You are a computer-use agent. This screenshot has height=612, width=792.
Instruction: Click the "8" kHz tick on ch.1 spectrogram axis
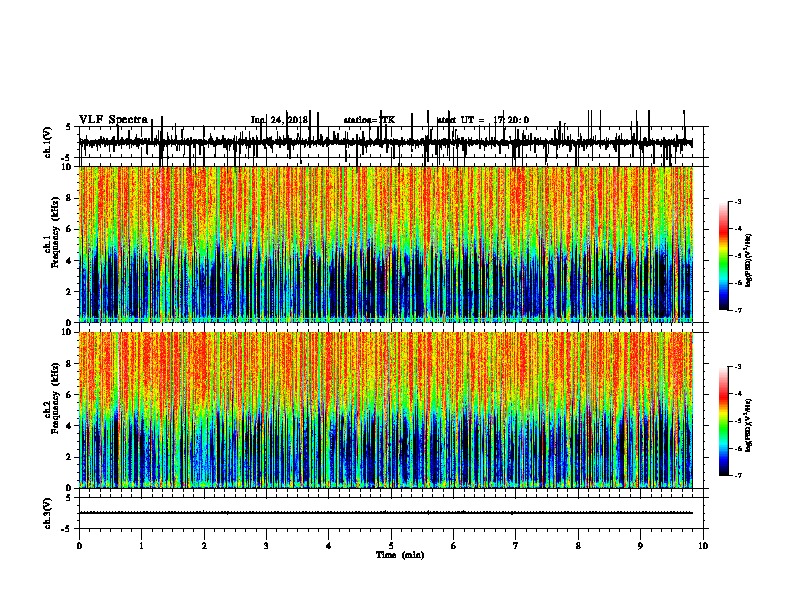(x=70, y=198)
